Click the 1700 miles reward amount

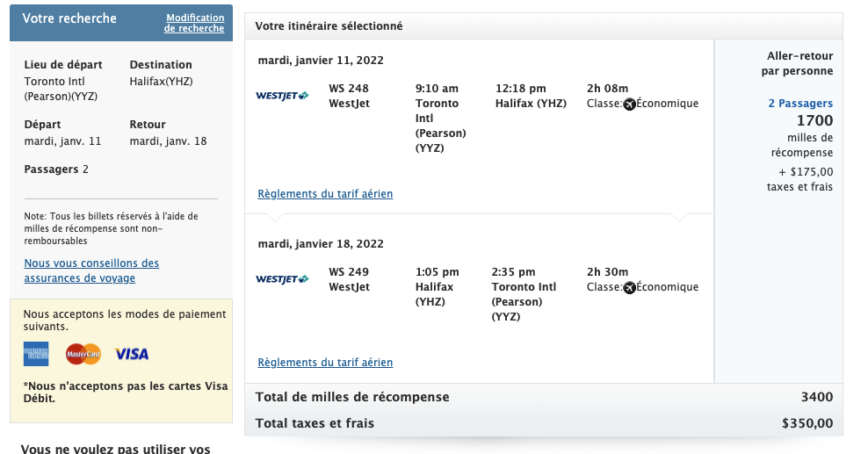point(814,121)
